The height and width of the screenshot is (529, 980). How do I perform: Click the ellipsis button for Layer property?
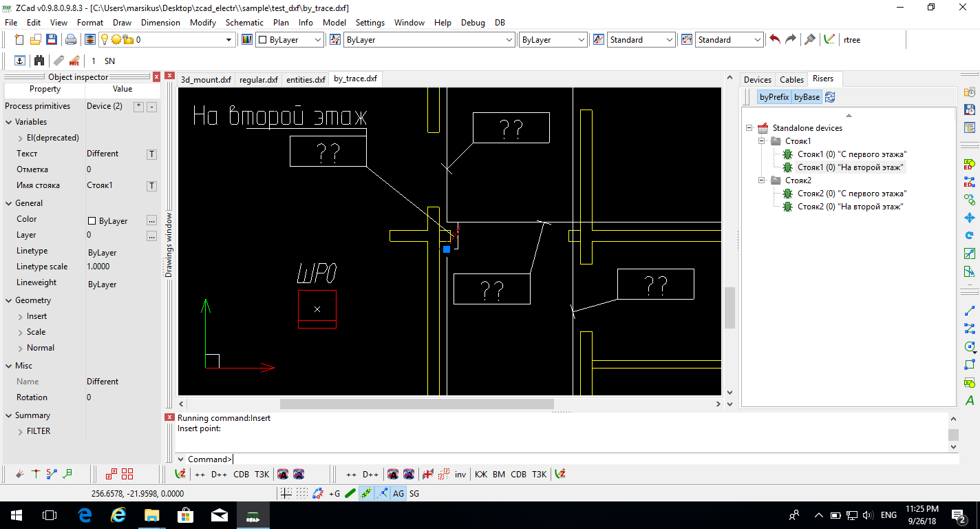[152, 236]
